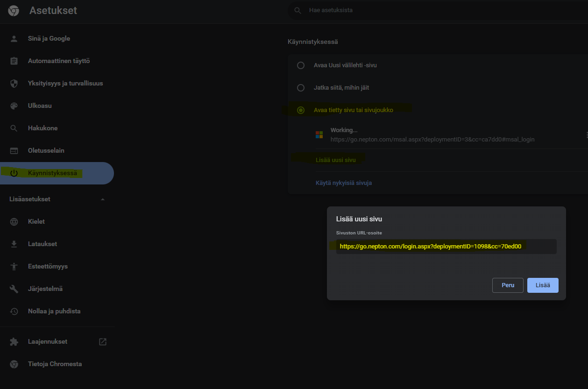Cancel the dialog with Peru button
Screen dimensions: 588x389
[508, 285]
